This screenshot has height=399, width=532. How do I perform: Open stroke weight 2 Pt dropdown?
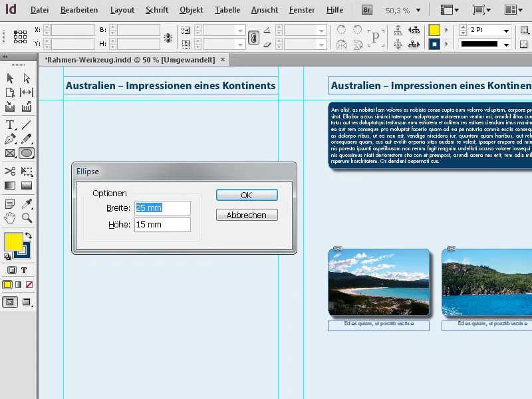coord(506,30)
